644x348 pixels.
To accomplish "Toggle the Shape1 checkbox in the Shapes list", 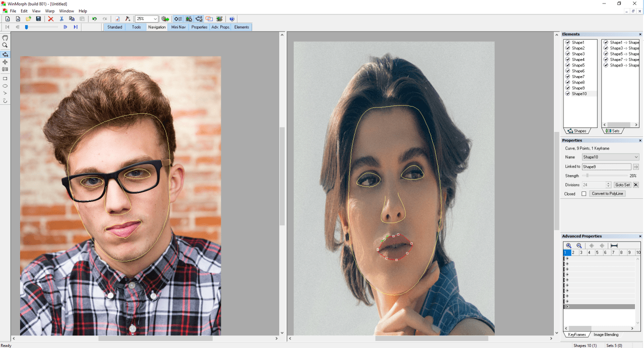I will point(568,42).
